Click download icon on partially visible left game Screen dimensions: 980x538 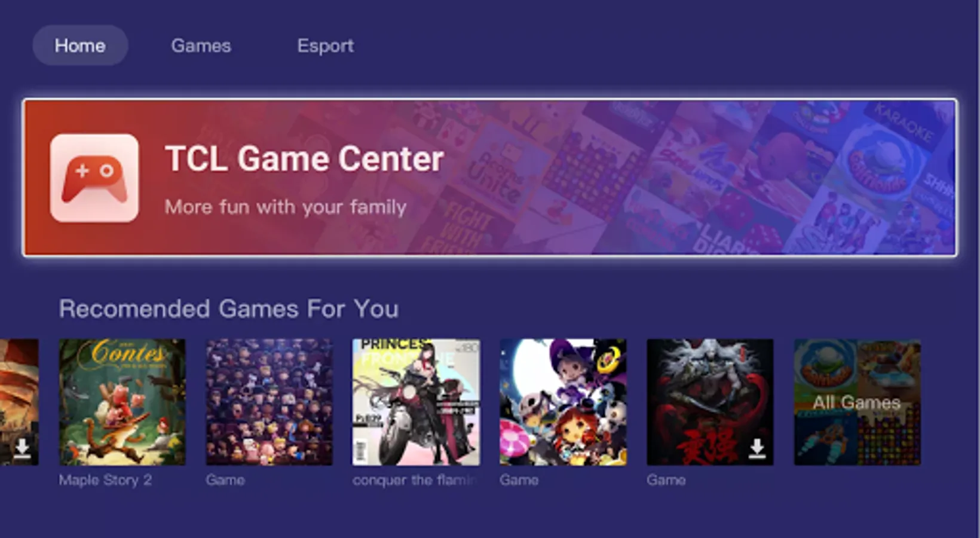pyautogui.click(x=22, y=448)
